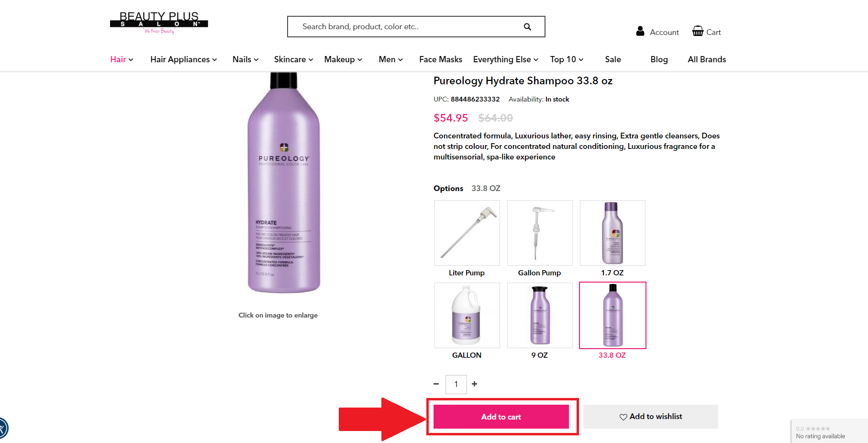Image resolution: width=868 pixels, height=443 pixels.
Task: Increase quantity with the plus icon
Action: click(474, 384)
